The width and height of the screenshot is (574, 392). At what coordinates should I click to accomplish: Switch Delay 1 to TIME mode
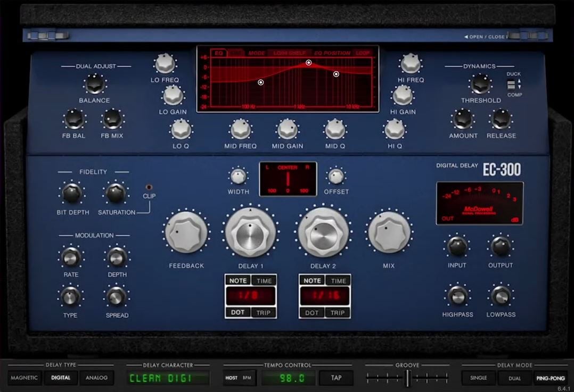pos(264,281)
